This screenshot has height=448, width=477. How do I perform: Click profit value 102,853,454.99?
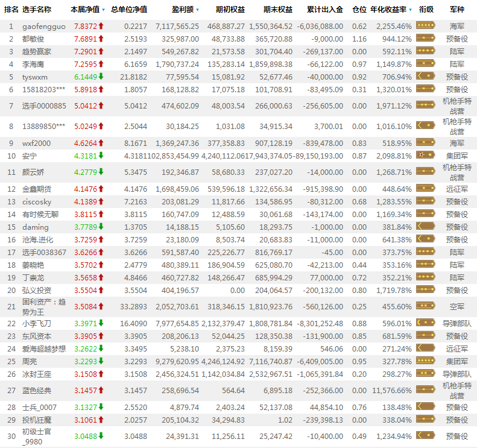173,156
